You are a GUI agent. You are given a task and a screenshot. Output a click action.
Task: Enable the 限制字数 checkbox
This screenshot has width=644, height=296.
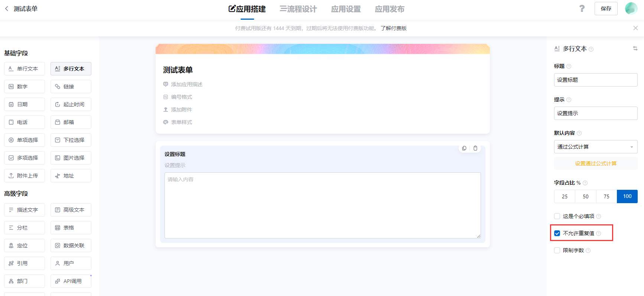click(x=557, y=250)
